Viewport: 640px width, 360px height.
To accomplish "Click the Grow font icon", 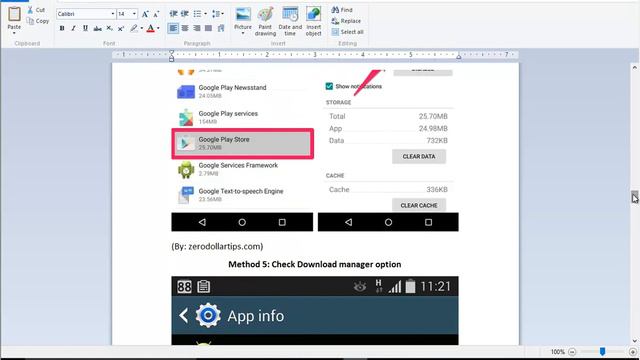I will tap(145, 14).
